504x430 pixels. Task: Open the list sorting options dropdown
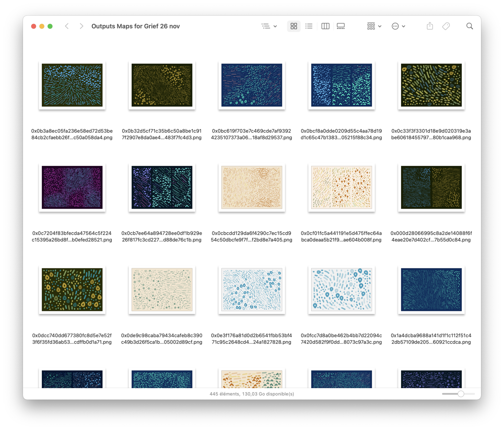269,26
